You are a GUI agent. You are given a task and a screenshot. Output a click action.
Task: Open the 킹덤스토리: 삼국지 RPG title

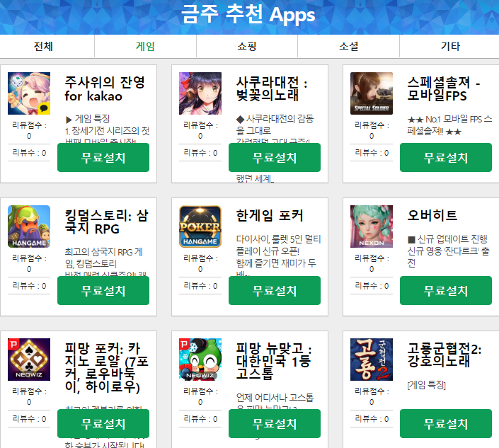click(x=107, y=222)
